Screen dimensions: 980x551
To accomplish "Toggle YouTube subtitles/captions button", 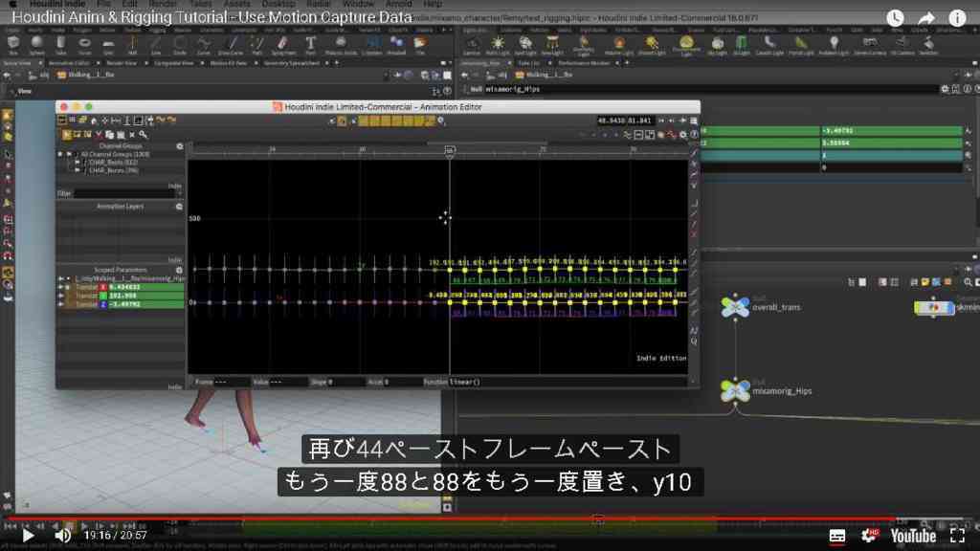I will point(837,536).
